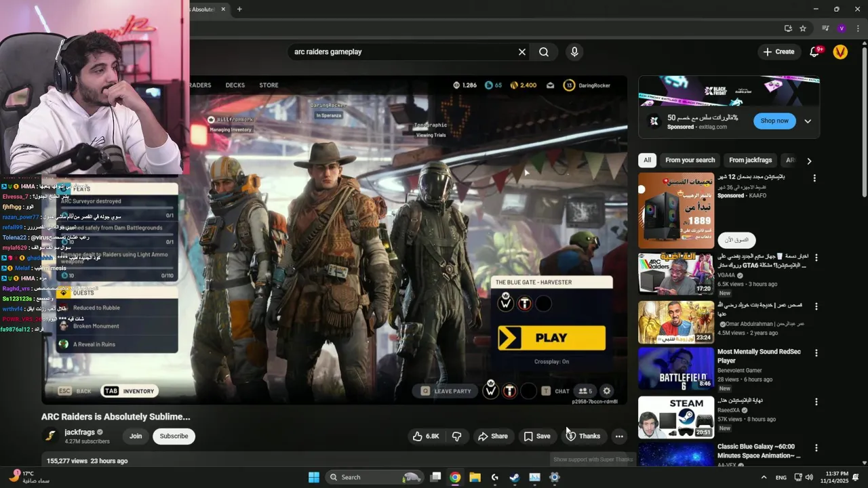Open the jackfrags channel avatar
The width and height of the screenshot is (868, 488).
50,436
